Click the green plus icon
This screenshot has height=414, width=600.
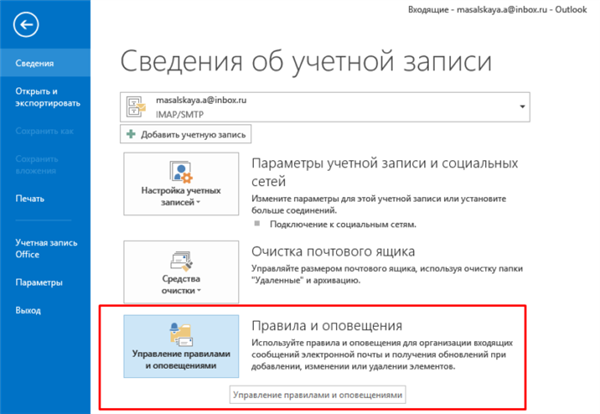(x=131, y=134)
